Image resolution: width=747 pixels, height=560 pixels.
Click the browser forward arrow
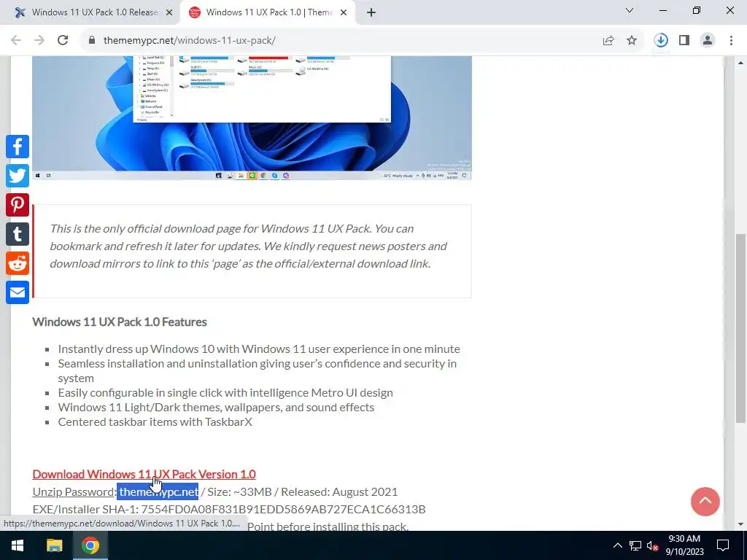pyautogui.click(x=39, y=41)
